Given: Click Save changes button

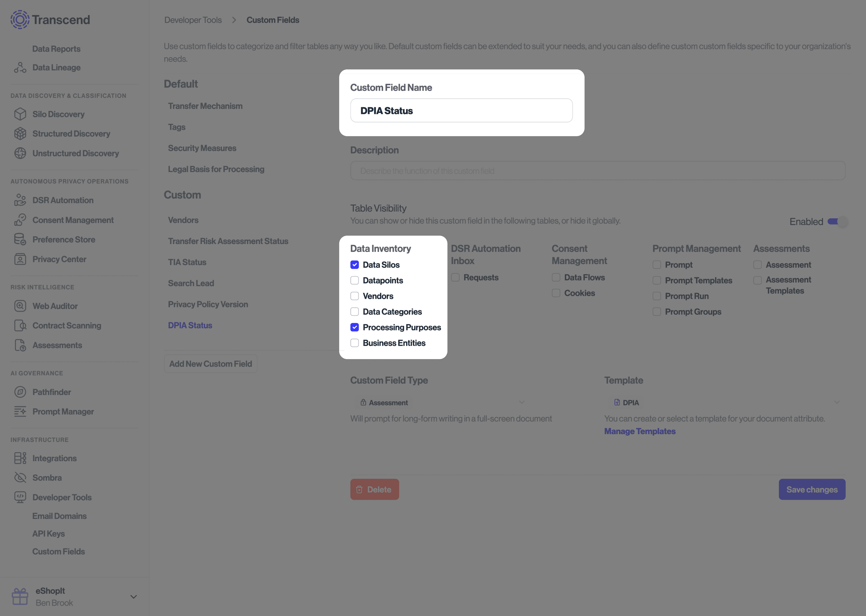Looking at the screenshot, I should pyautogui.click(x=812, y=489).
